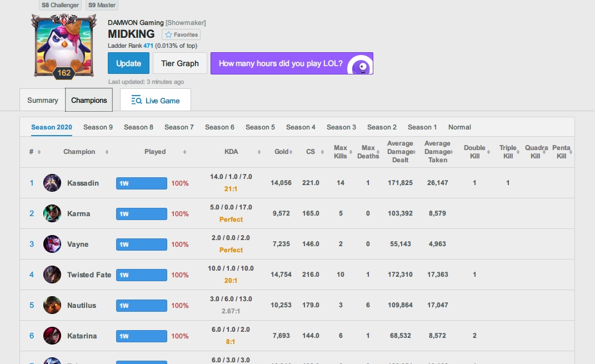This screenshot has height=364, width=595.
Task: Sort by Champion column arrows
Action: tap(107, 152)
